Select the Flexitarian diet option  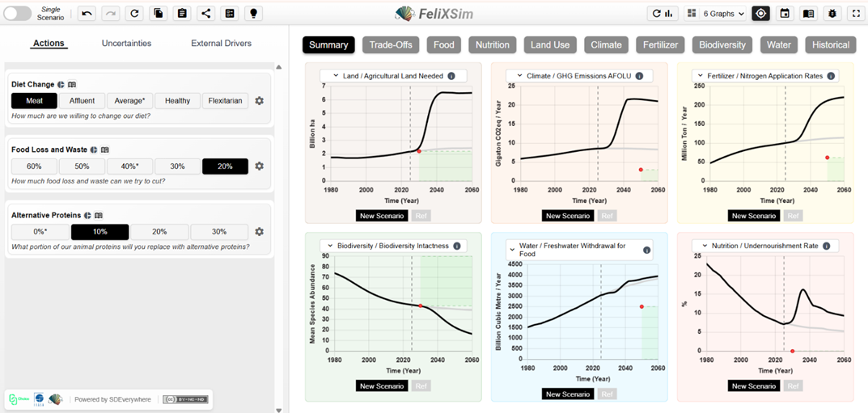225,101
